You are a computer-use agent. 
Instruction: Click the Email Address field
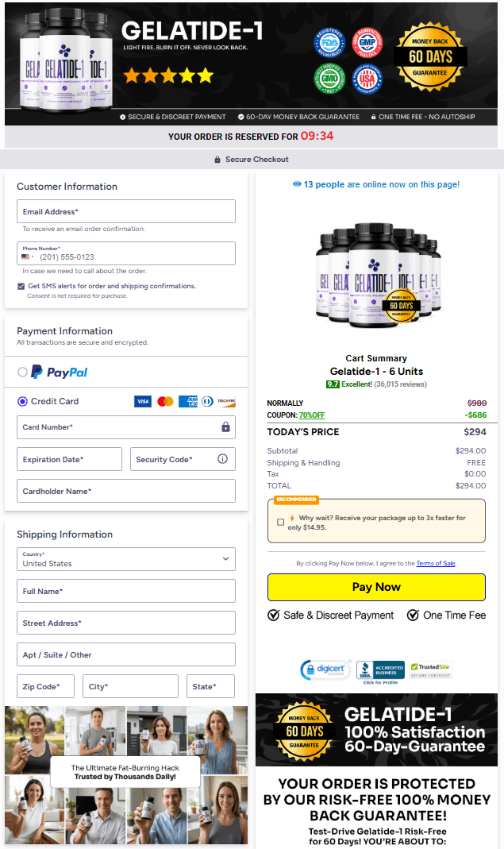pos(126,211)
